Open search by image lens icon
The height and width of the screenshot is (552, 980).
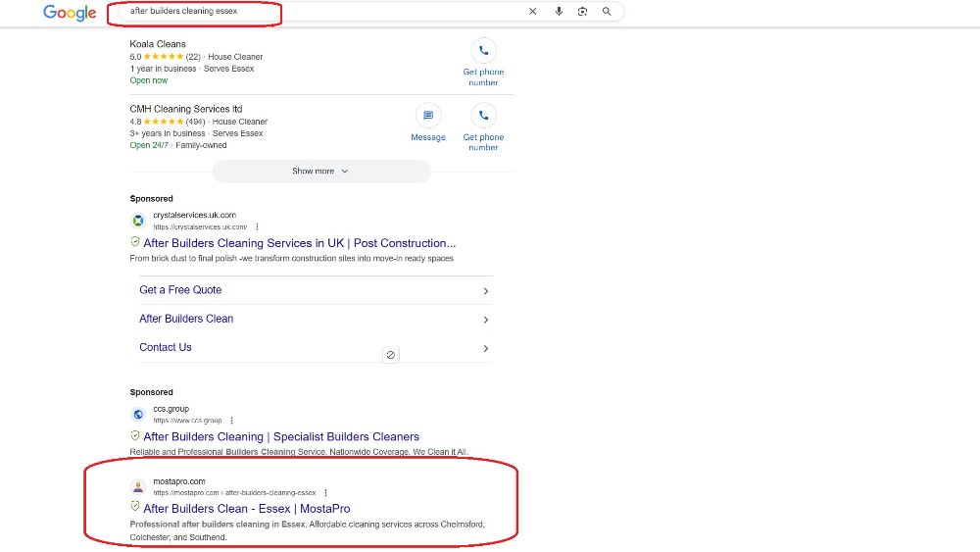click(582, 12)
